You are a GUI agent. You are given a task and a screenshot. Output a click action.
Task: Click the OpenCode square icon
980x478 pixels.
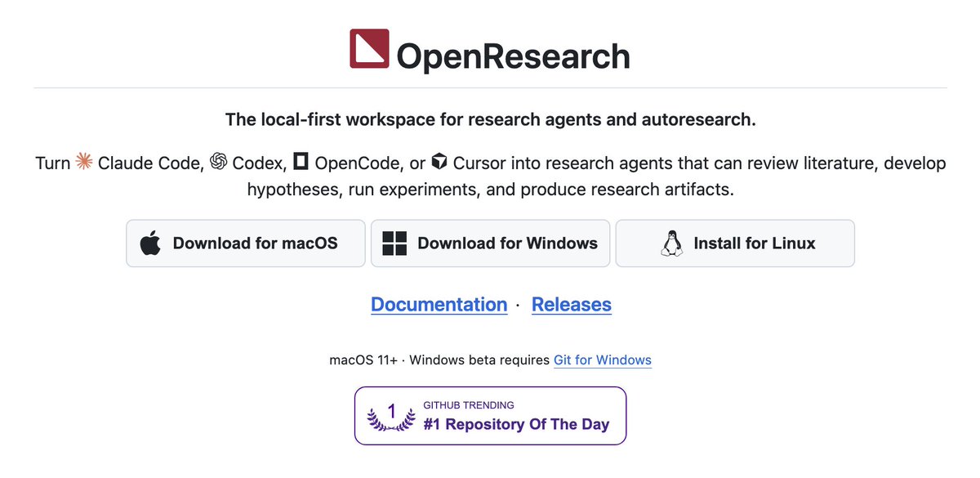click(x=301, y=162)
